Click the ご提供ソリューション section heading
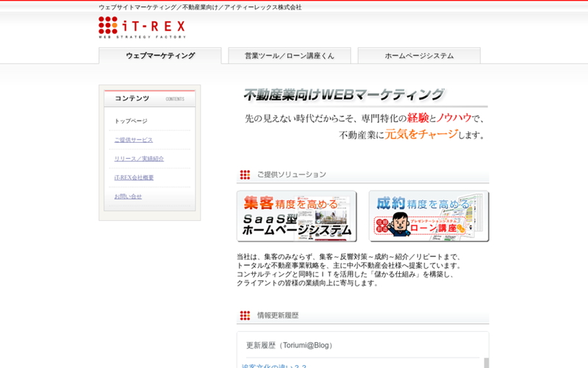588x368 pixels. pyautogui.click(x=291, y=174)
